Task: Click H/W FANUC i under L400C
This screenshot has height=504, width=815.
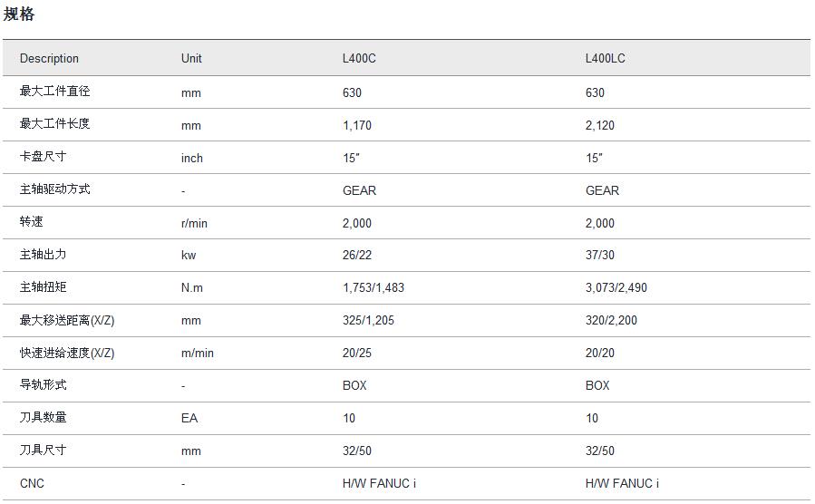Action: click(x=379, y=483)
